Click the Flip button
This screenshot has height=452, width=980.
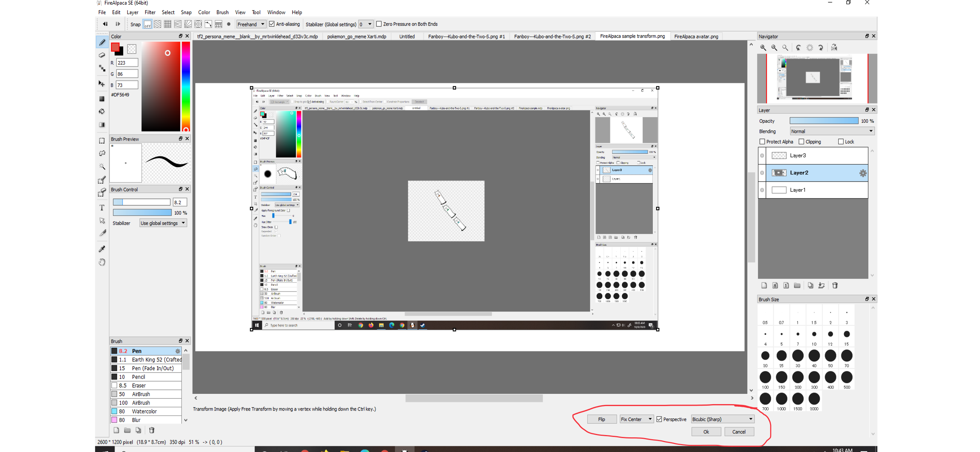pos(601,419)
